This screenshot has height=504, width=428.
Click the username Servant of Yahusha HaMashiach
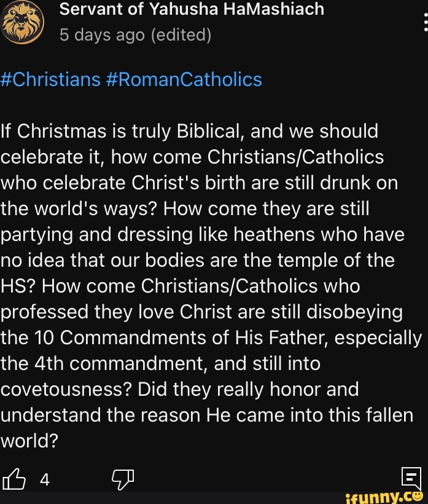click(192, 10)
